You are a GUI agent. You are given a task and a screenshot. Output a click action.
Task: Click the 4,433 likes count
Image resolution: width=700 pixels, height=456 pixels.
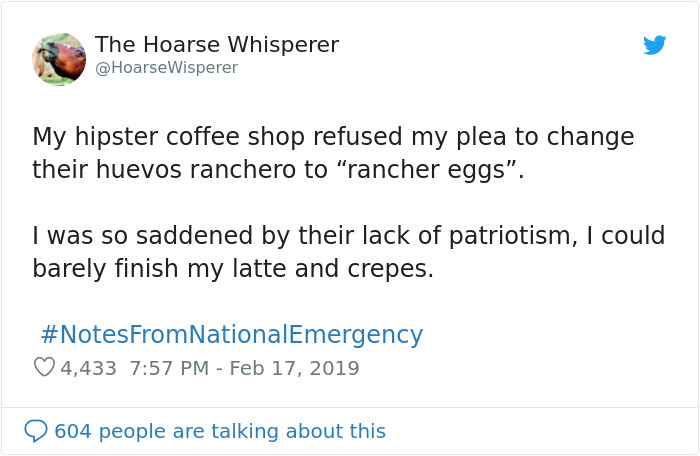(88, 368)
